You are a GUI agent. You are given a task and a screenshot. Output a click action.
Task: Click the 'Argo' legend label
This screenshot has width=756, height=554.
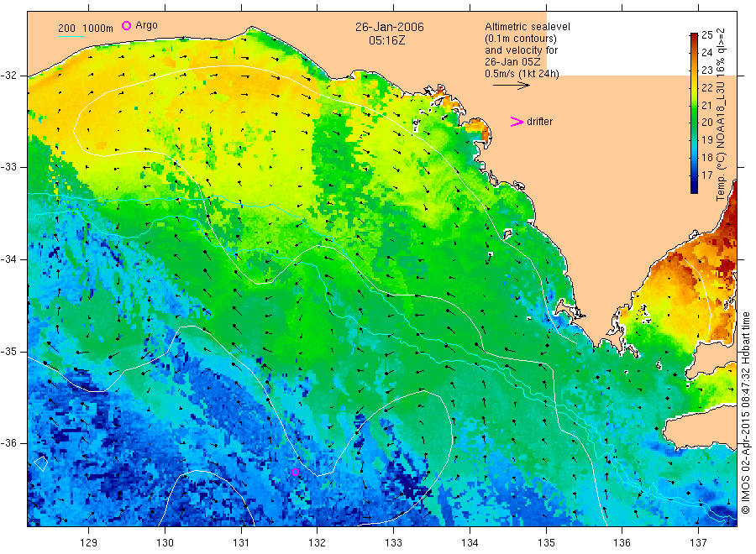click(146, 25)
